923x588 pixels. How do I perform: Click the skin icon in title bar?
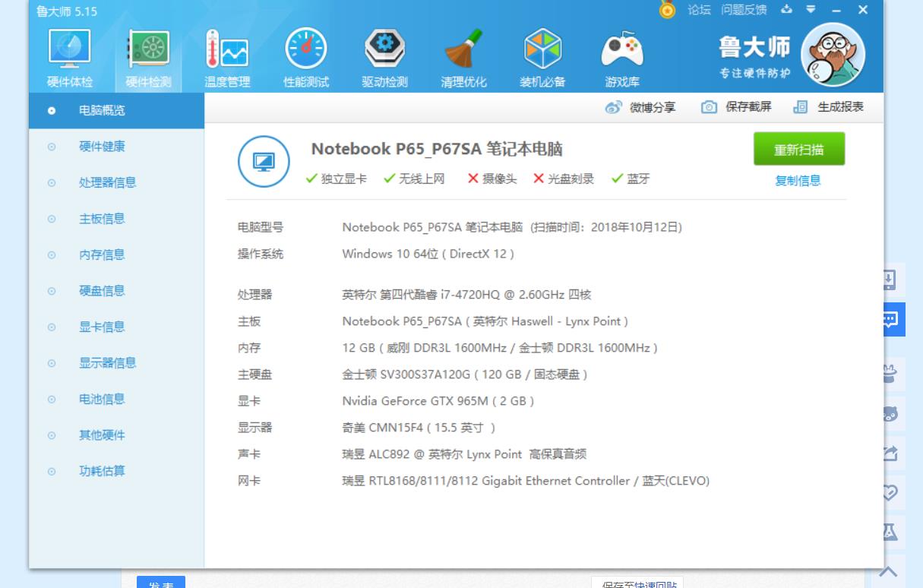point(787,10)
